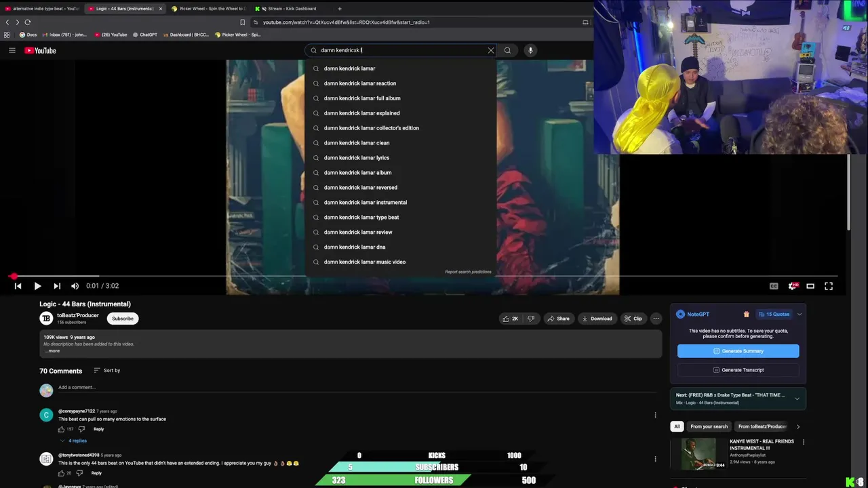Open options for Kanye West video
This screenshot has width=868, height=488.
[804, 442]
